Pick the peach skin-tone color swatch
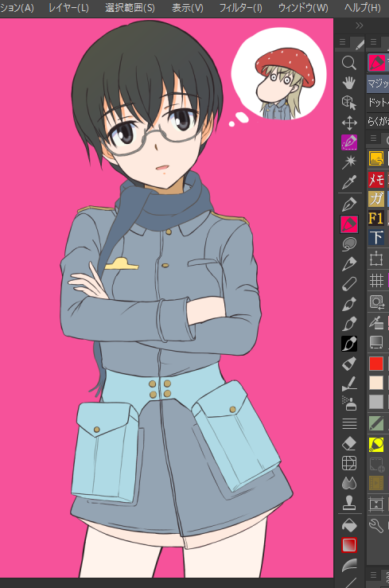 click(376, 383)
